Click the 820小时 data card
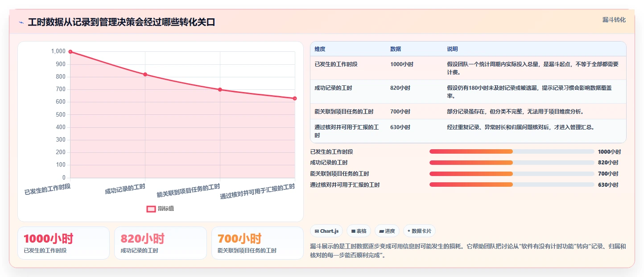Screen dimensions: 644x277 tap(161, 243)
